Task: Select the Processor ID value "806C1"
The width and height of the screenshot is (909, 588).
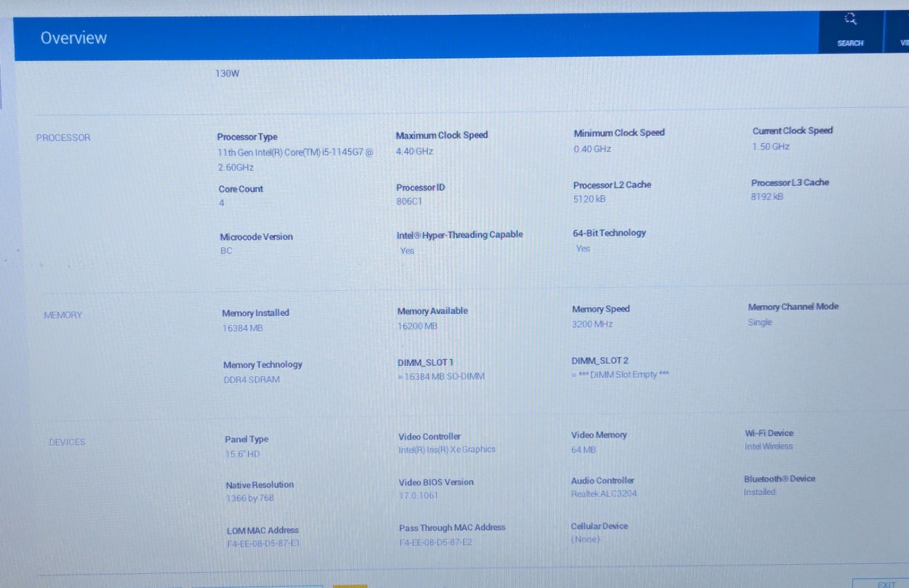Action: pyautogui.click(x=409, y=201)
